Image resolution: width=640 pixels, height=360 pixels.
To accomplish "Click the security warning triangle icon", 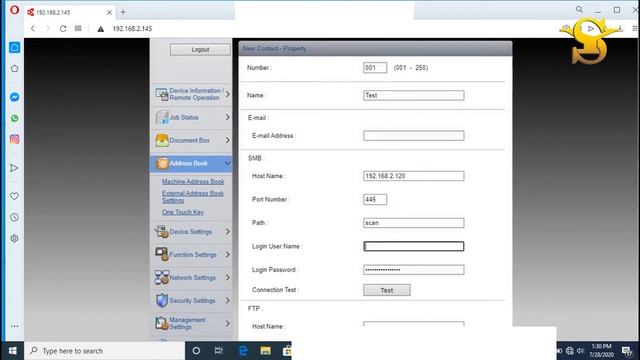I will point(100,29).
